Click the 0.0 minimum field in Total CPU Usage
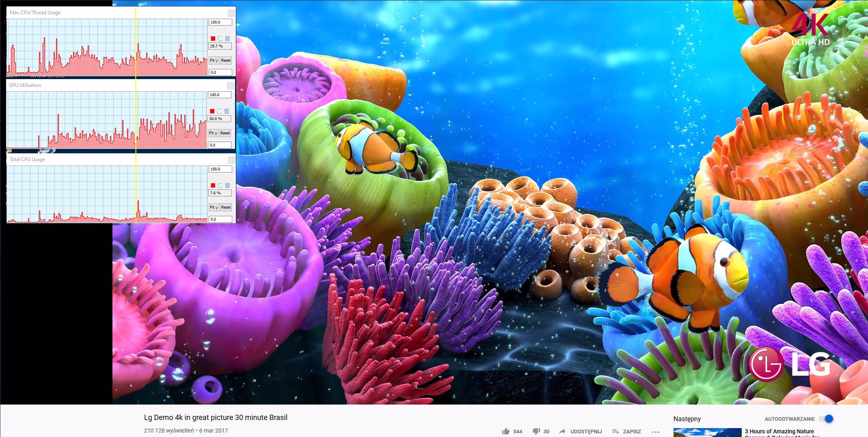The height and width of the screenshot is (437, 868). tap(220, 219)
